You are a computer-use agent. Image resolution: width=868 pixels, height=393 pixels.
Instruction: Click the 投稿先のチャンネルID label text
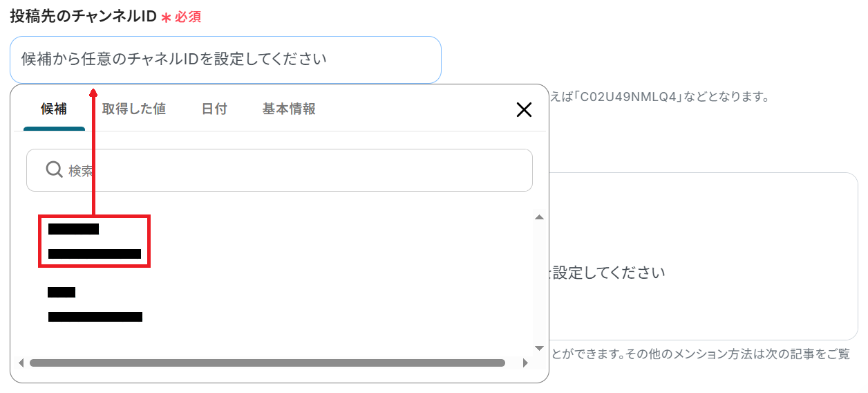(x=83, y=16)
